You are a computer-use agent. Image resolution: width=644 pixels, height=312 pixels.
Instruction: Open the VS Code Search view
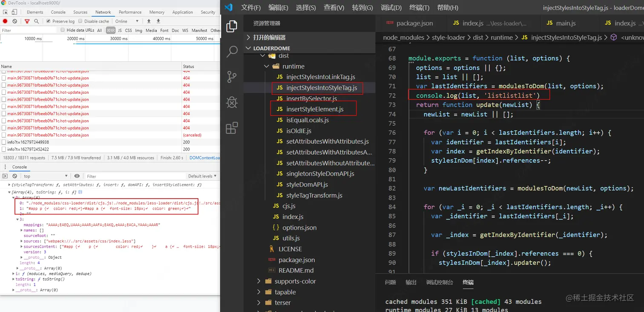point(232,52)
